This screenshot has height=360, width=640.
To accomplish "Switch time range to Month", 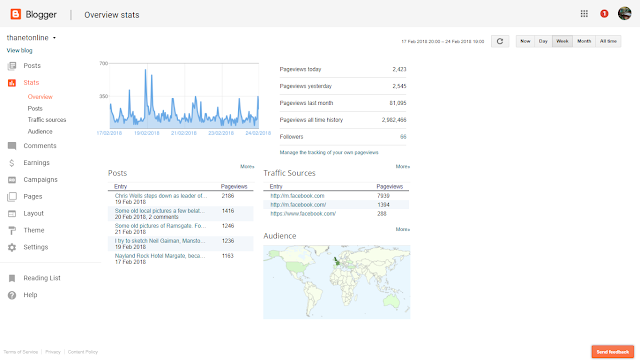I will (584, 41).
